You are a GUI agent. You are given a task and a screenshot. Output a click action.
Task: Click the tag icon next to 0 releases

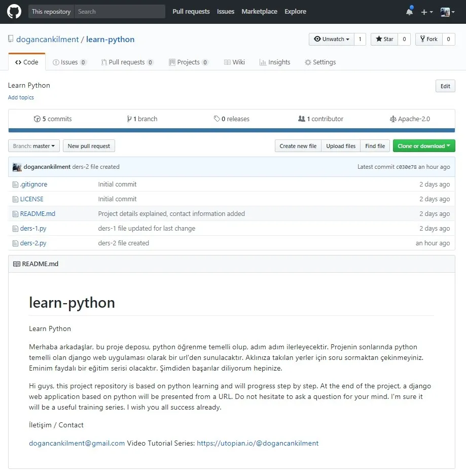click(x=217, y=119)
